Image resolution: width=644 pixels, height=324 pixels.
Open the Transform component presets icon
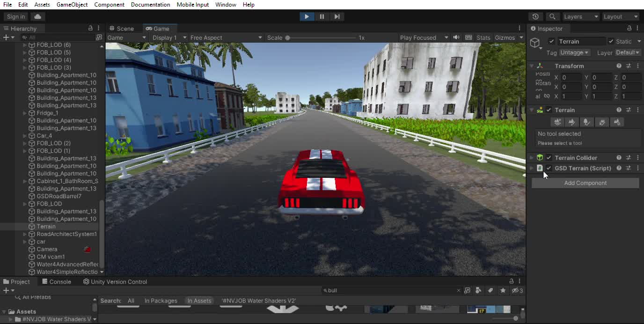(x=629, y=66)
